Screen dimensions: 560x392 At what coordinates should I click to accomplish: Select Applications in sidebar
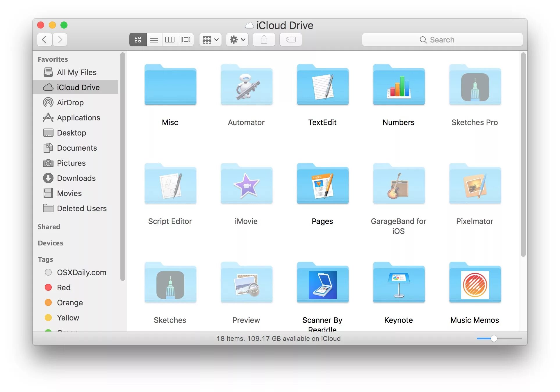(76, 117)
